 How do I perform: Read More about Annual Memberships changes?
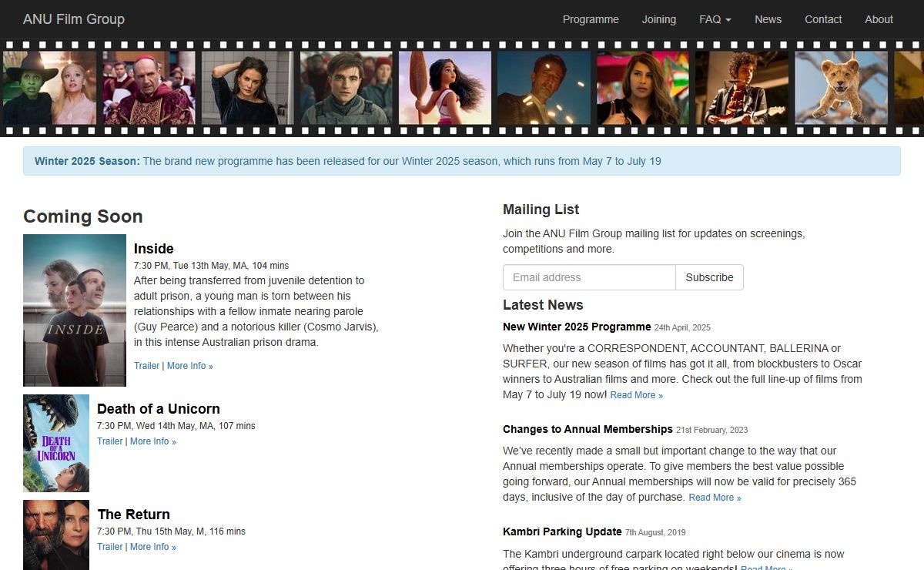pyautogui.click(x=715, y=498)
